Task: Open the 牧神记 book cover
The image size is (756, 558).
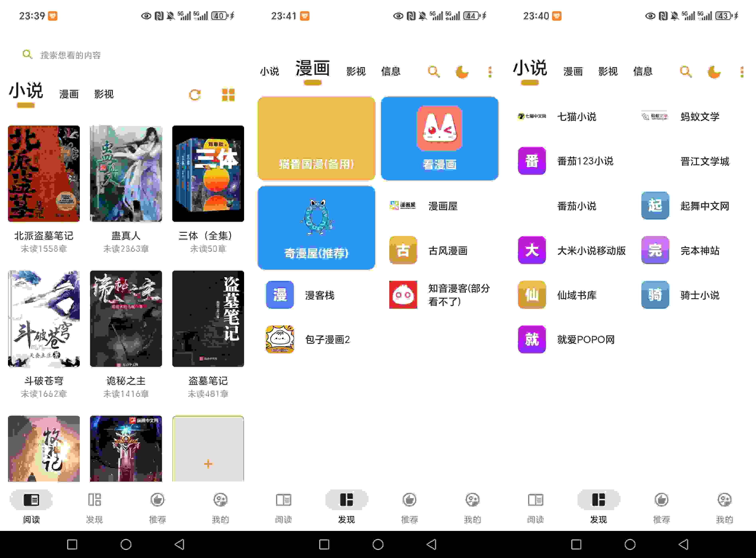Action: [44, 449]
